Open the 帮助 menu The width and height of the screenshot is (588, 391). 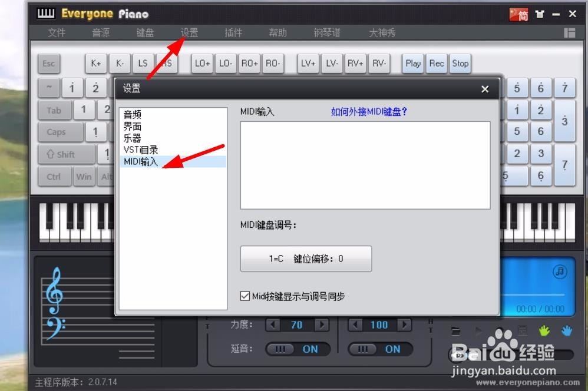coord(278,33)
